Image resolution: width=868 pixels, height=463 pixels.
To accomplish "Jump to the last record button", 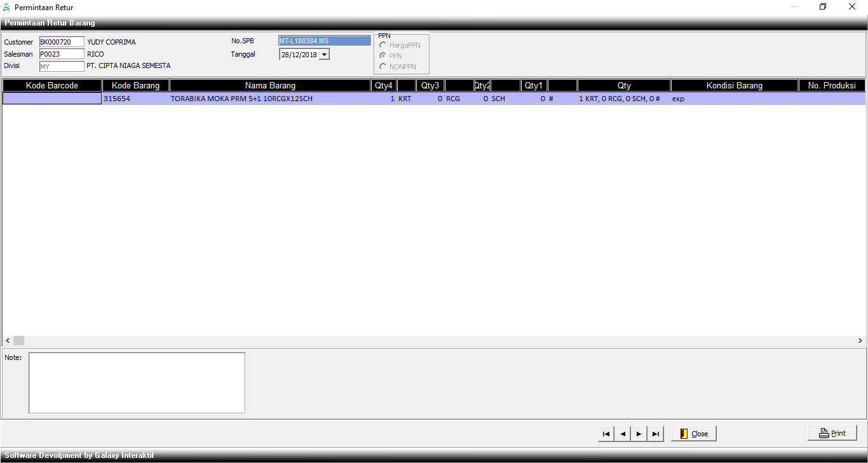I will click(x=656, y=434).
